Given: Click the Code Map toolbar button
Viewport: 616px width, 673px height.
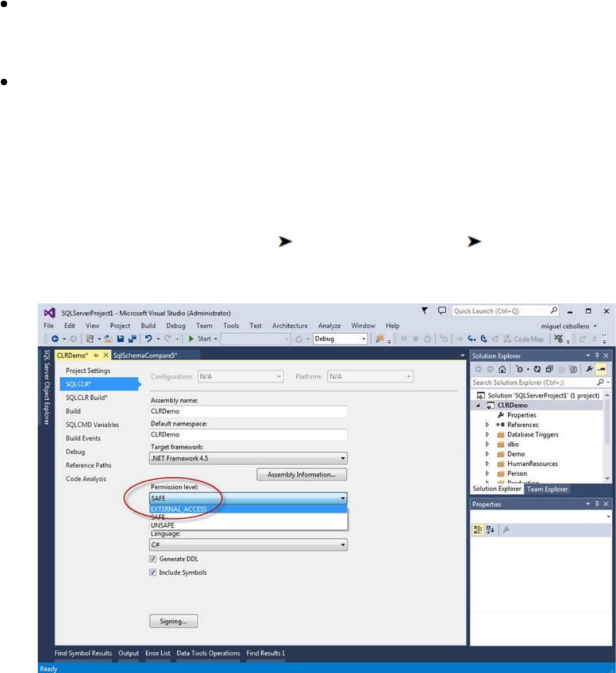Looking at the screenshot, I should (523, 338).
